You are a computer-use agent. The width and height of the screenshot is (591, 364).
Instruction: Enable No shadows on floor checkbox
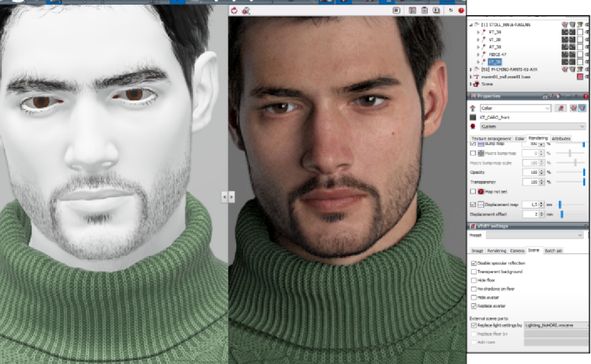(474, 289)
